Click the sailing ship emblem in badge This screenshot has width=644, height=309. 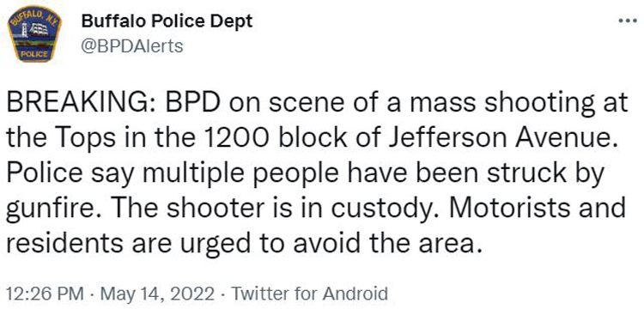click(x=40, y=28)
